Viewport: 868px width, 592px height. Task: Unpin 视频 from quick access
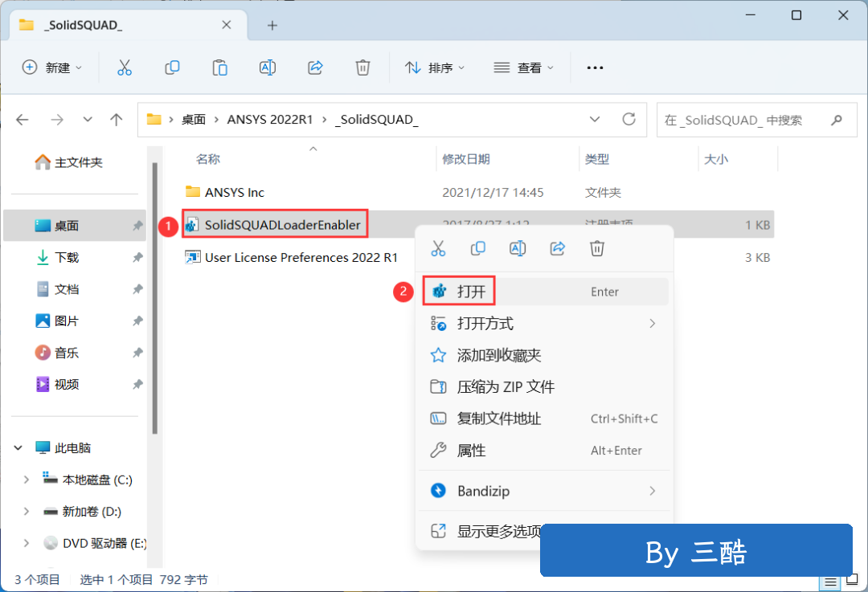click(x=137, y=384)
